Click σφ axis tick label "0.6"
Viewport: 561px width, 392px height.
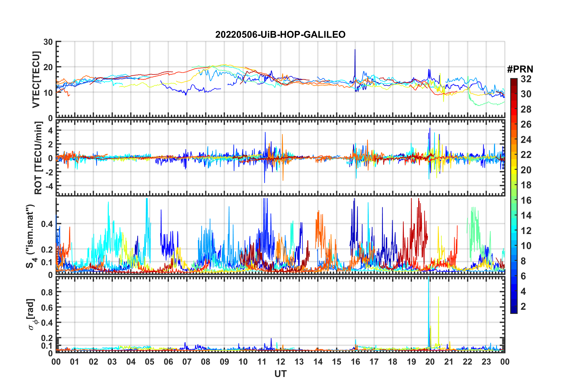(47, 307)
